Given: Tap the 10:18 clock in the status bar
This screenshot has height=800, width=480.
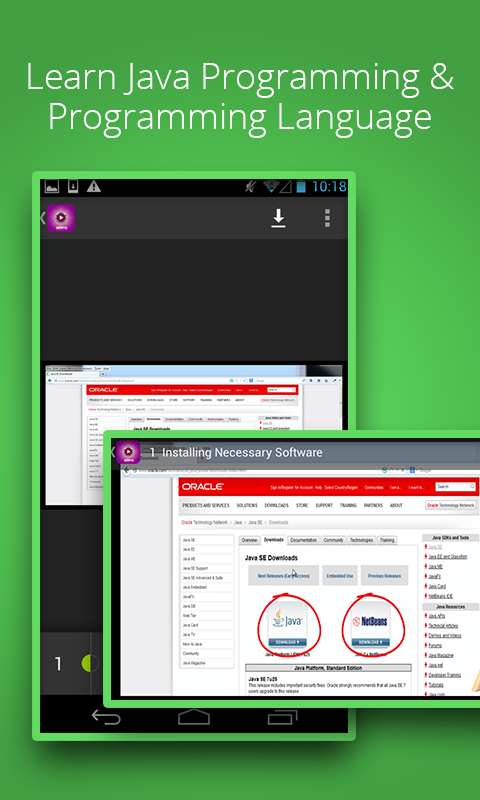Looking at the screenshot, I should pyautogui.click(x=329, y=186).
